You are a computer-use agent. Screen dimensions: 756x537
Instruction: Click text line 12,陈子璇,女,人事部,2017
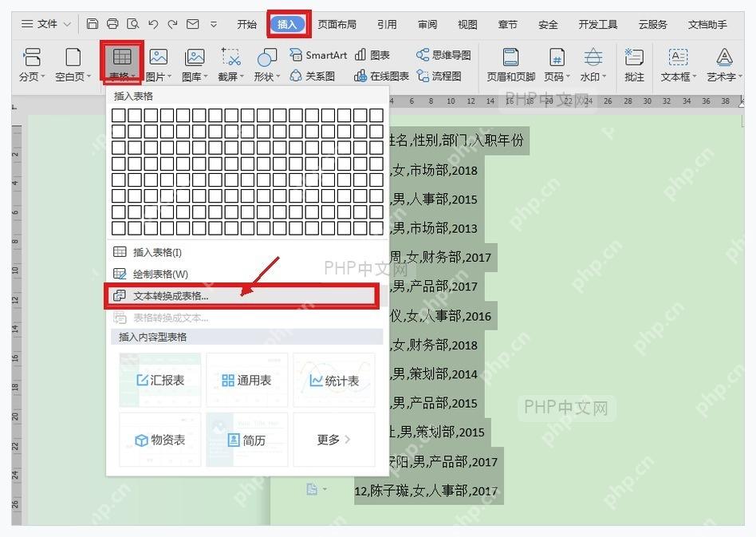[x=426, y=491]
